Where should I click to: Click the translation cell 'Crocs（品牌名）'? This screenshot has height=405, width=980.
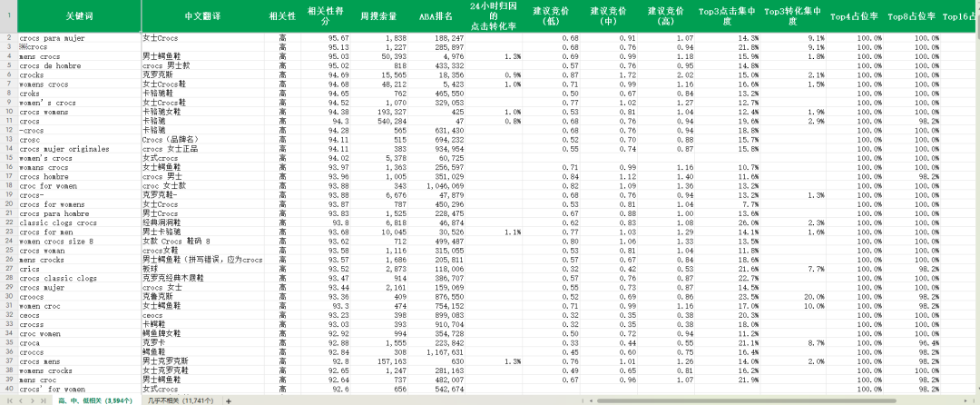[x=204, y=139]
